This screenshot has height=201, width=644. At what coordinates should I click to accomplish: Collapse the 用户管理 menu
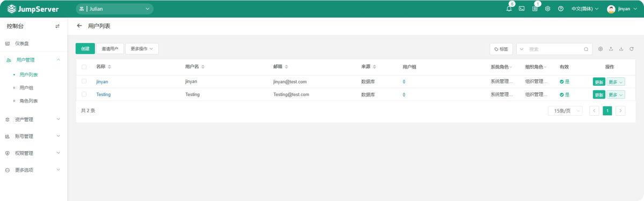pyautogui.click(x=33, y=60)
